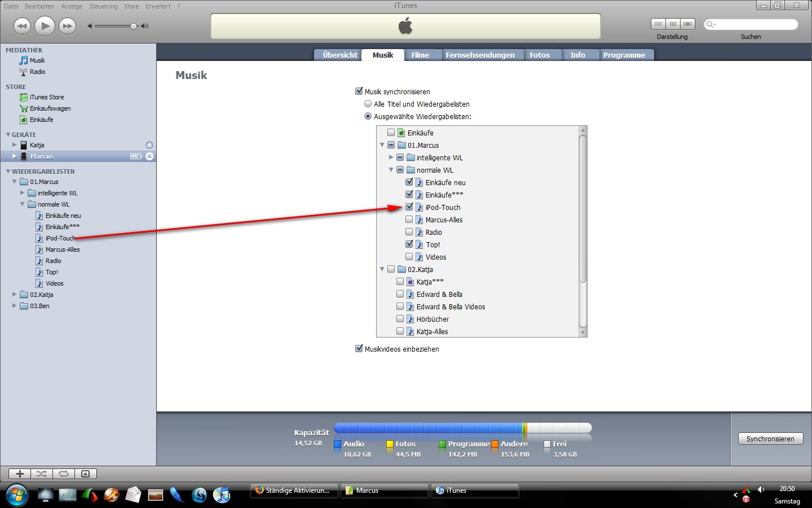Open Einkäufe under Store in sidebar
The image size is (812, 508).
tap(41, 120)
